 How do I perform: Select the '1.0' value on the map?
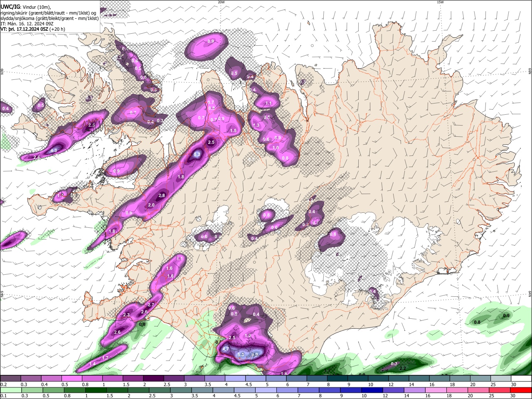pos(276,148)
